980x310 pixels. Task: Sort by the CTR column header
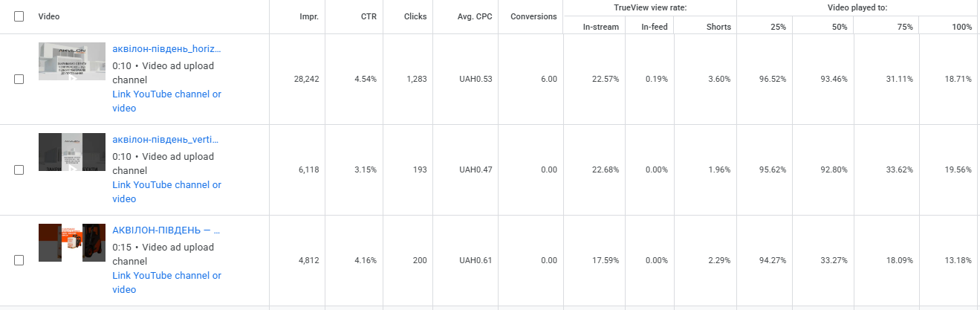368,16
